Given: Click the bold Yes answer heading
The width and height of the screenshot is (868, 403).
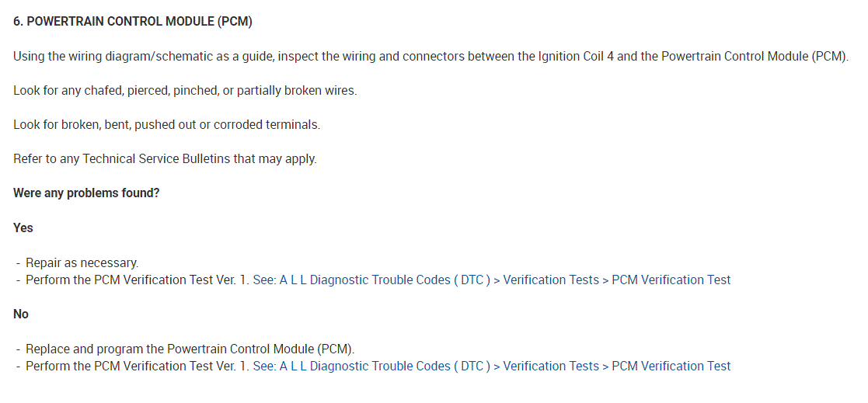Looking at the screenshot, I should point(23,228).
